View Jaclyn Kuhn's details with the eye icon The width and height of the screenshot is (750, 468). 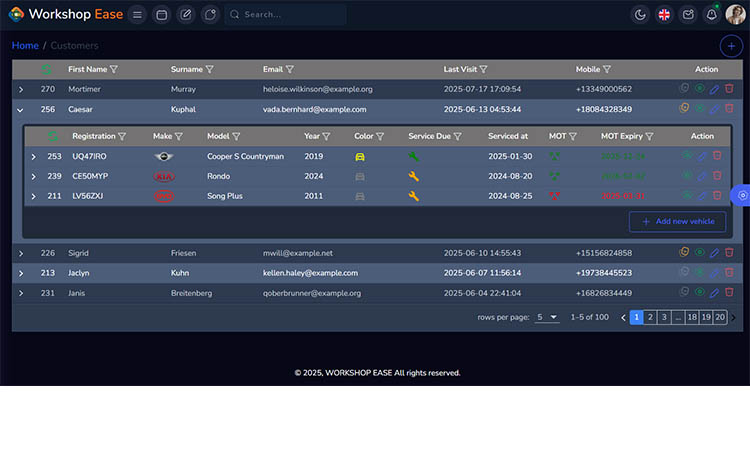tap(699, 272)
